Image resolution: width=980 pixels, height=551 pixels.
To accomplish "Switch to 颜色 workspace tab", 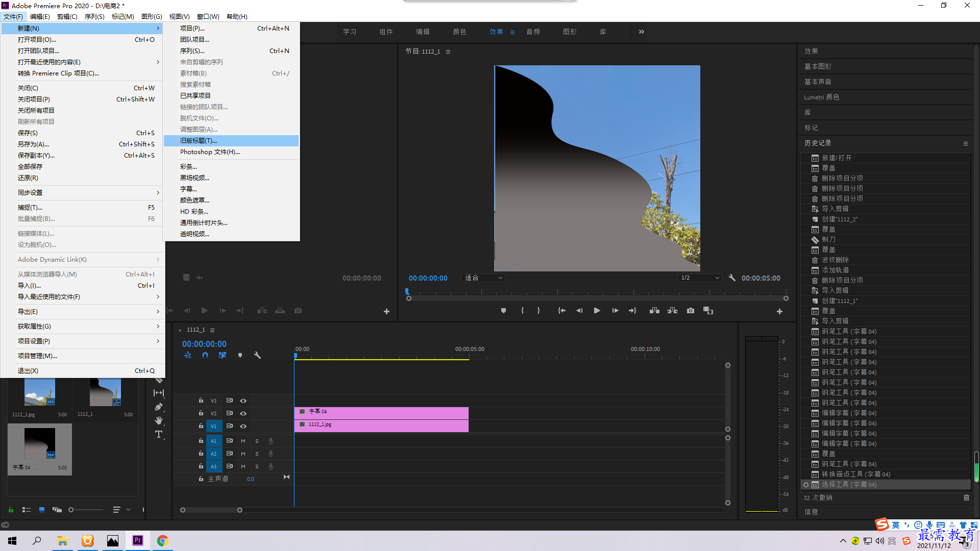I will pos(459,32).
